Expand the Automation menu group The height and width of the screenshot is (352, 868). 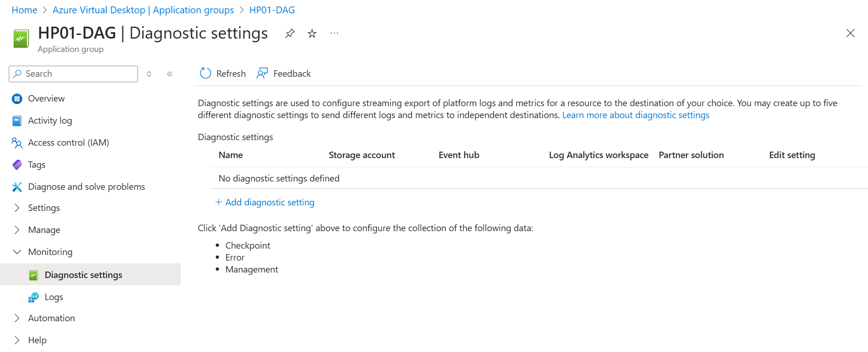pos(17,318)
